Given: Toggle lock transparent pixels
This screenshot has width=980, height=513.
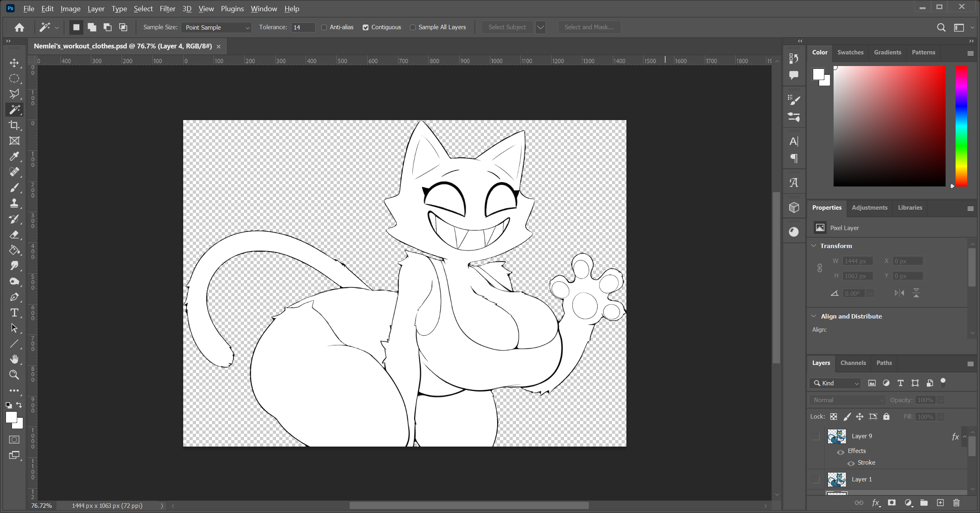Looking at the screenshot, I should point(834,417).
